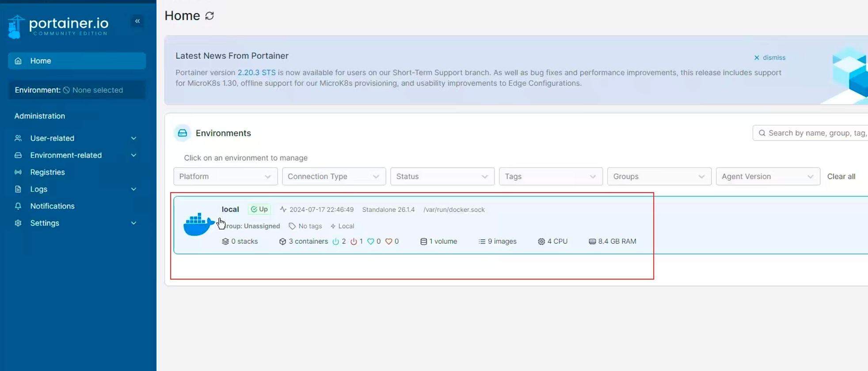Click the Environment None selected field
868x371 pixels.
(x=77, y=90)
